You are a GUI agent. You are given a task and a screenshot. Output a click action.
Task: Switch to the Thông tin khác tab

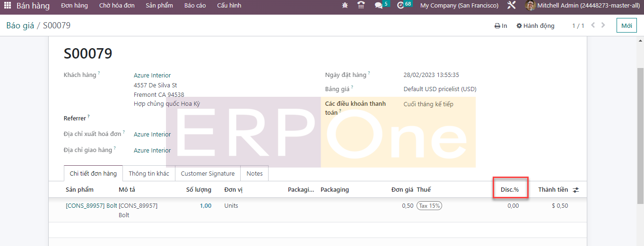[x=148, y=174]
